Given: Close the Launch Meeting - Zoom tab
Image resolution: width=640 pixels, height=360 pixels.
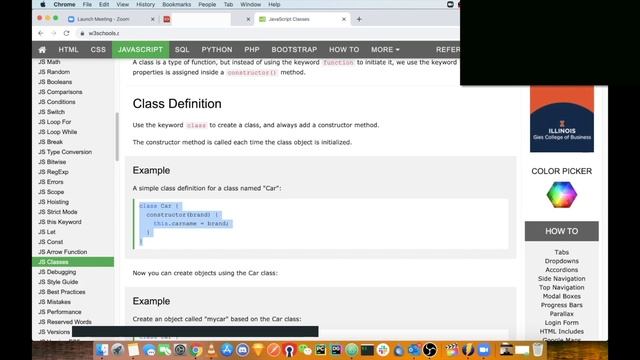Looking at the screenshot, I should tap(153, 19).
